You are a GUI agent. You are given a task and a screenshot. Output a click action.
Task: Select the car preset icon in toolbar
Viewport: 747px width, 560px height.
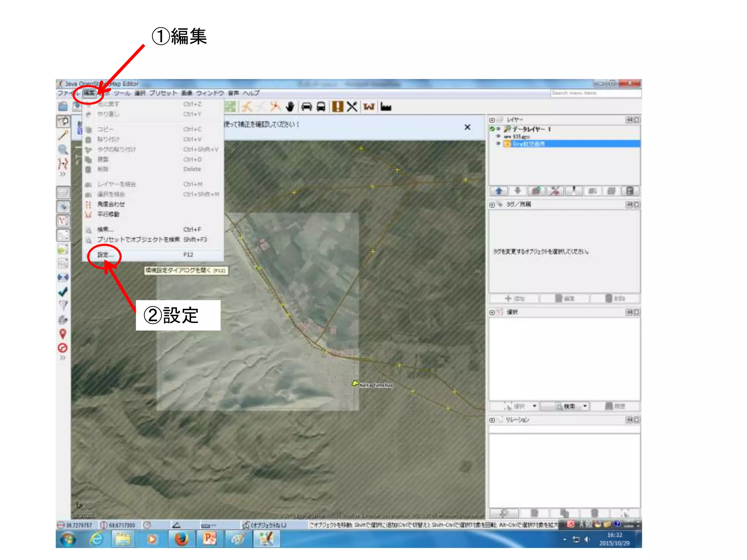pyautogui.click(x=307, y=107)
